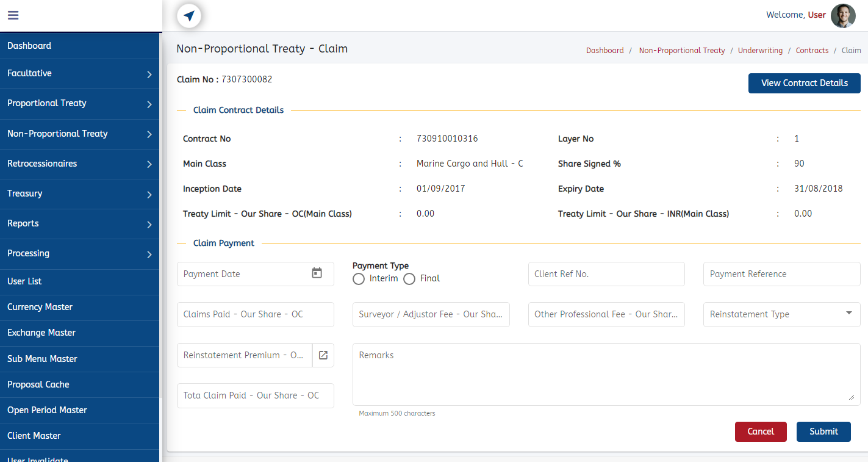Expand the Proportional Treaty menu
This screenshot has width=868, height=462.
click(80, 104)
